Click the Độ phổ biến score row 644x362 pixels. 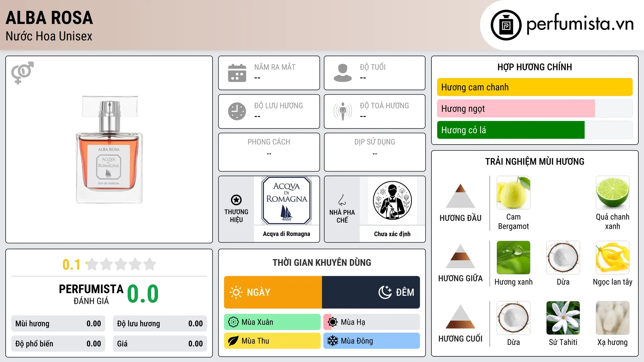tap(58, 344)
